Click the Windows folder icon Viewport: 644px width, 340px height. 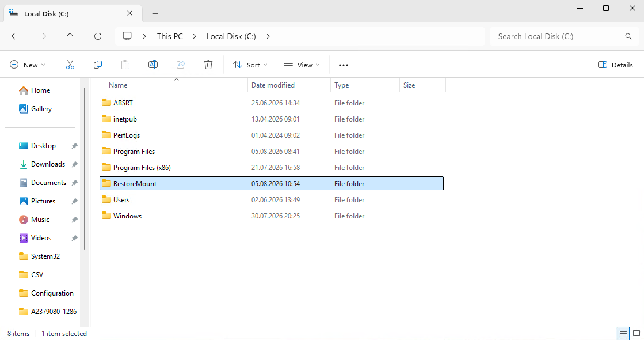[x=106, y=216]
